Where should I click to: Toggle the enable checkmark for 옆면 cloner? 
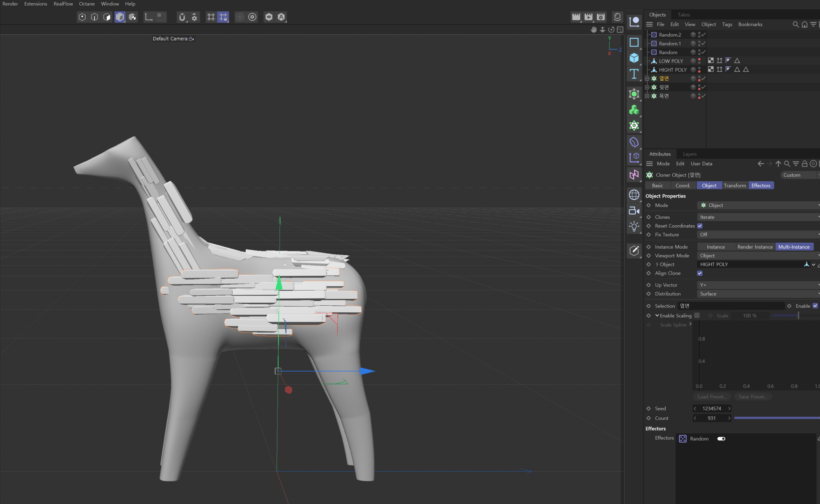(x=703, y=78)
